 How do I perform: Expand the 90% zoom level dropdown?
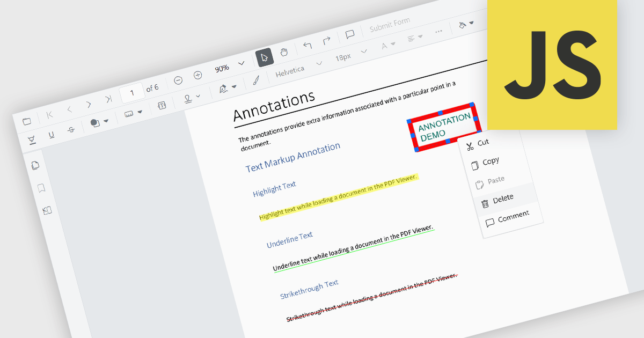241,63
